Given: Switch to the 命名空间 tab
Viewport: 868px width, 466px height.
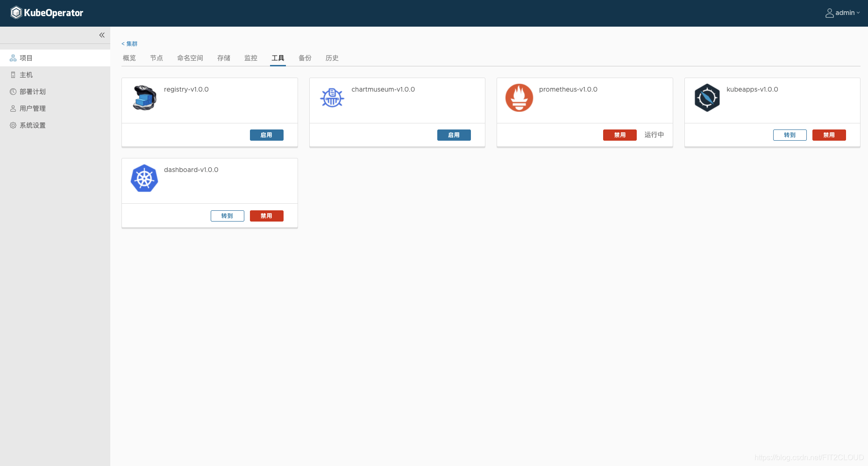Looking at the screenshot, I should point(190,58).
